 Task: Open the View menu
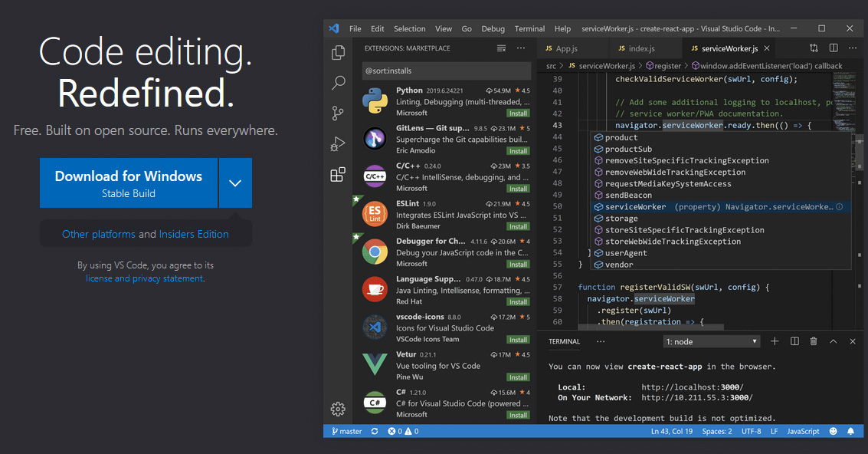click(444, 29)
